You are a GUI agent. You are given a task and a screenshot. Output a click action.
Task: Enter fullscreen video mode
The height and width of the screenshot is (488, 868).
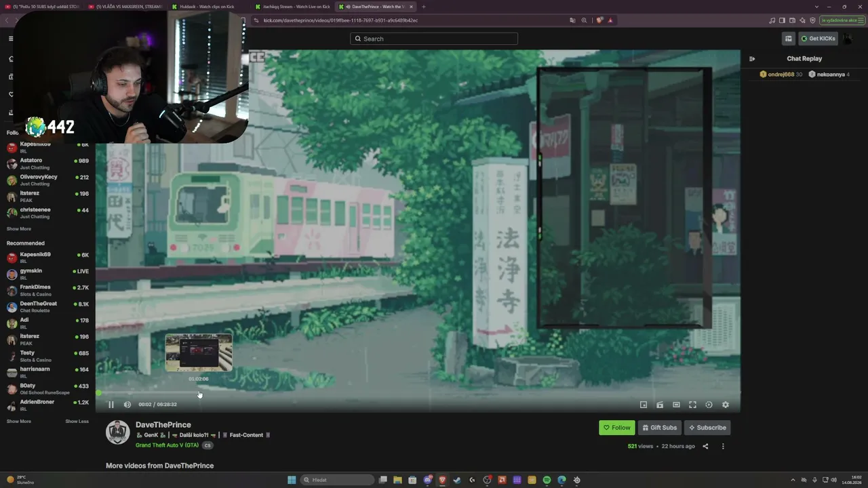click(x=692, y=405)
